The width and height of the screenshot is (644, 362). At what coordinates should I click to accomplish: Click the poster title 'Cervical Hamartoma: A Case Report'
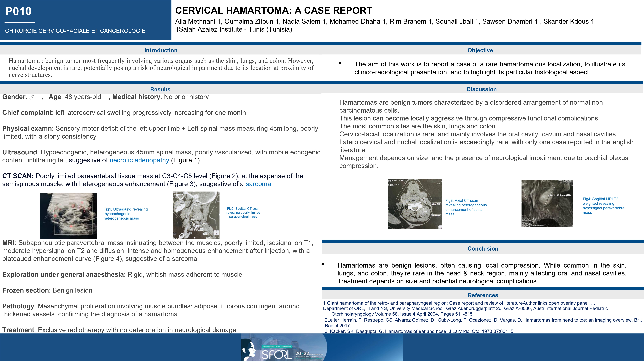click(x=273, y=11)
